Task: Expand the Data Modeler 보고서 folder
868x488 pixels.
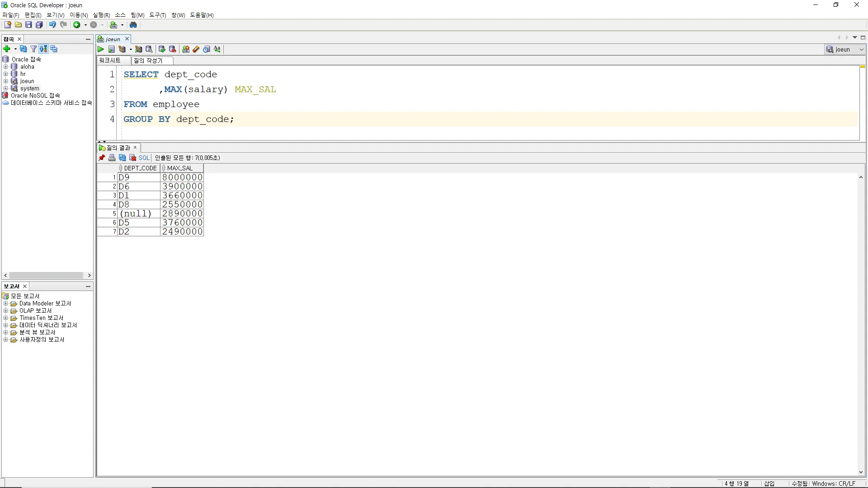Action: click(x=6, y=304)
